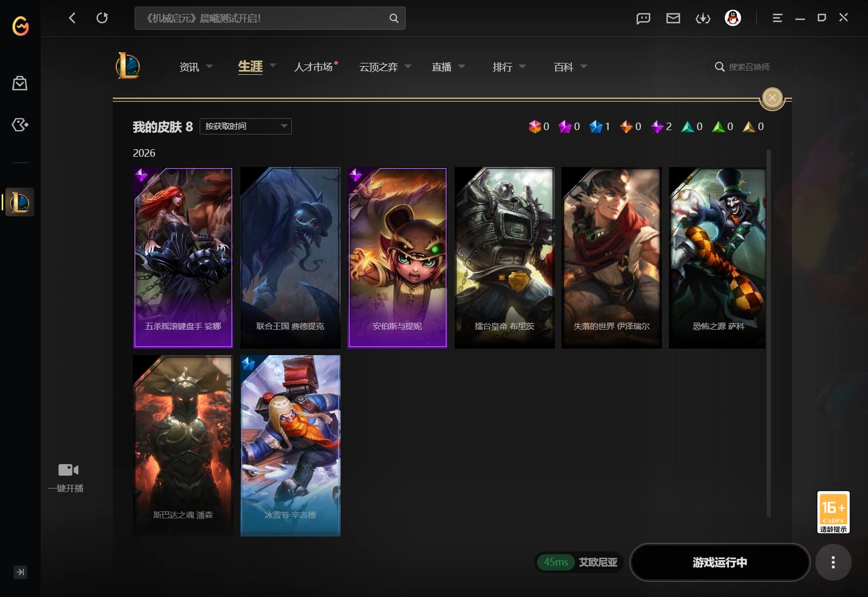Open the sort dropdown 按获取时间
This screenshot has height=597, width=868.
coord(246,126)
